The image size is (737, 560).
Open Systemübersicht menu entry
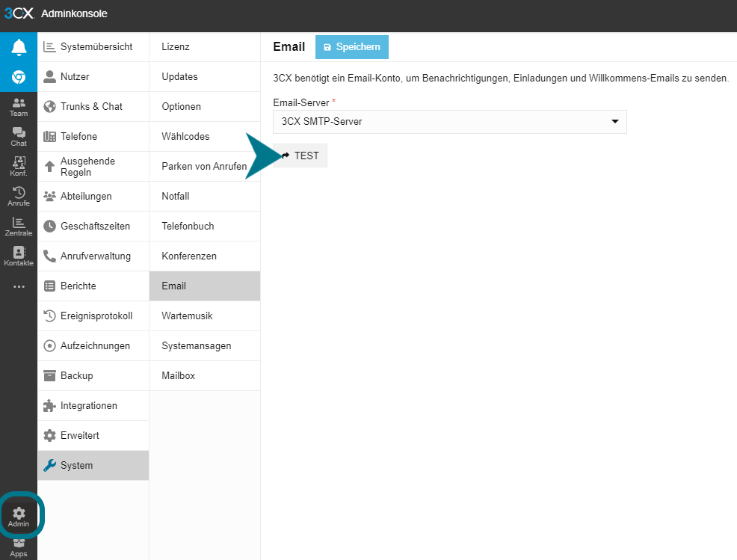tap(93, 46)
